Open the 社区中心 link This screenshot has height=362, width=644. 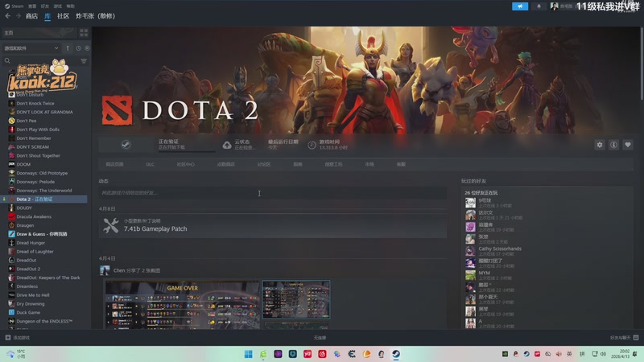(186, 164)
